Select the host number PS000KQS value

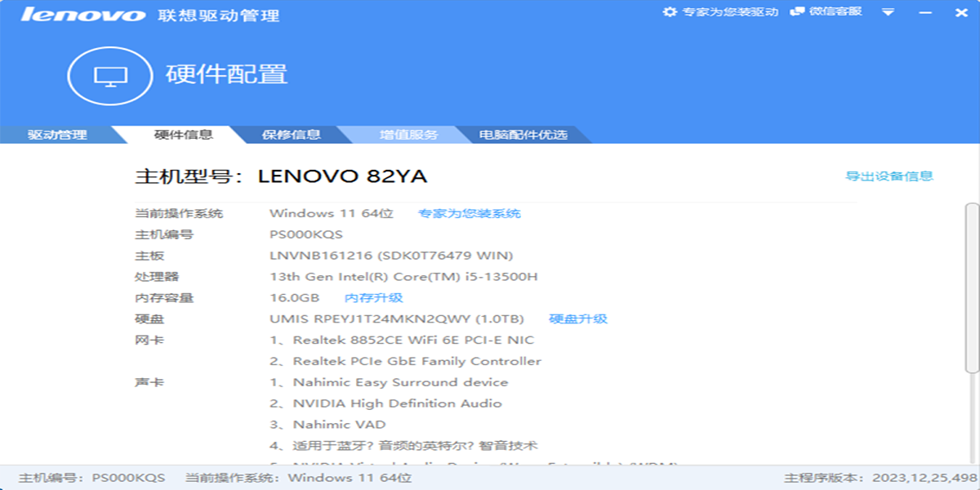[x=306, y=234]
